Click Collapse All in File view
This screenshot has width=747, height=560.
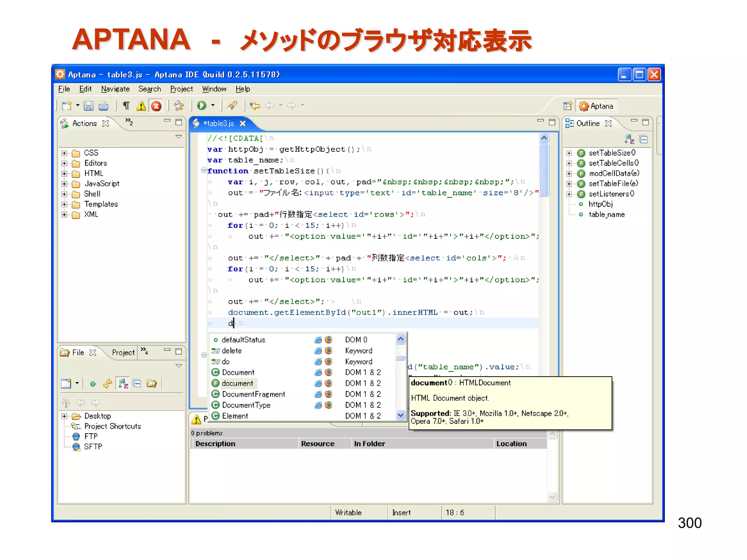[137, 384]
